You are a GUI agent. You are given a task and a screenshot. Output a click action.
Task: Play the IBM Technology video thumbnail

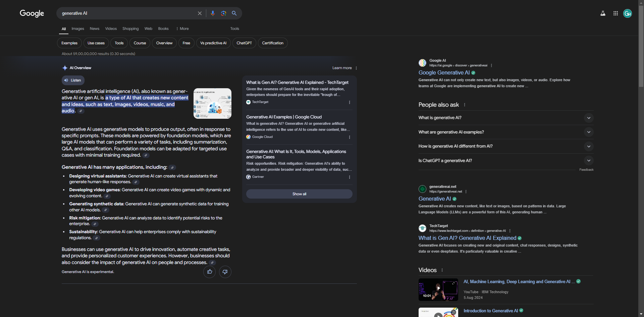(x=438, y=289)
